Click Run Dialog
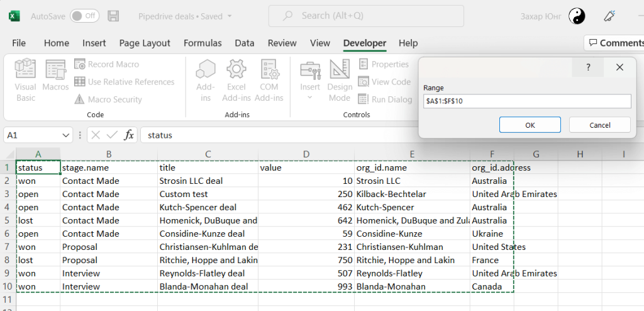Image resolution: width=644 pixels, height=311 pixels. 386,99
